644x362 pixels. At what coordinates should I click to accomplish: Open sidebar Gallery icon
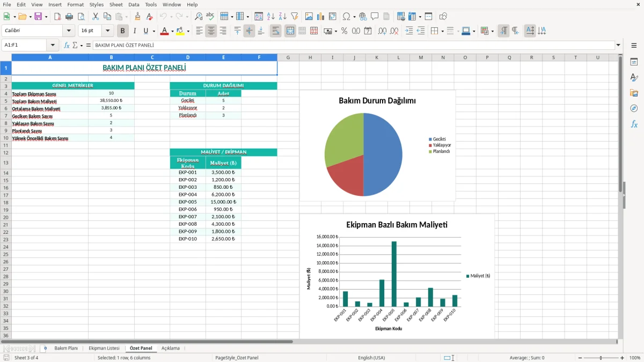pos(634,93)
